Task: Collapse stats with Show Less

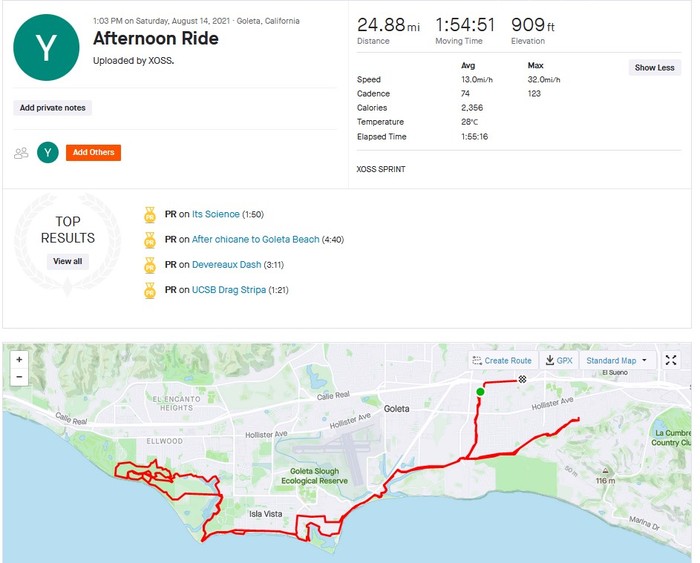Action: [x=654, y=68]
